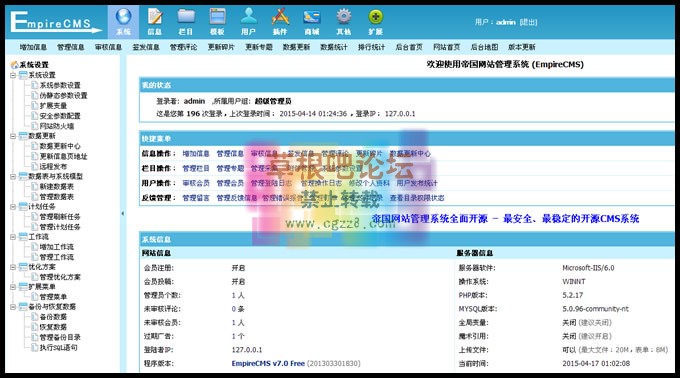Click the 0 条 unreviewed comments value
This screenshot has width=680, height=378.
click(x=238, y=309)
